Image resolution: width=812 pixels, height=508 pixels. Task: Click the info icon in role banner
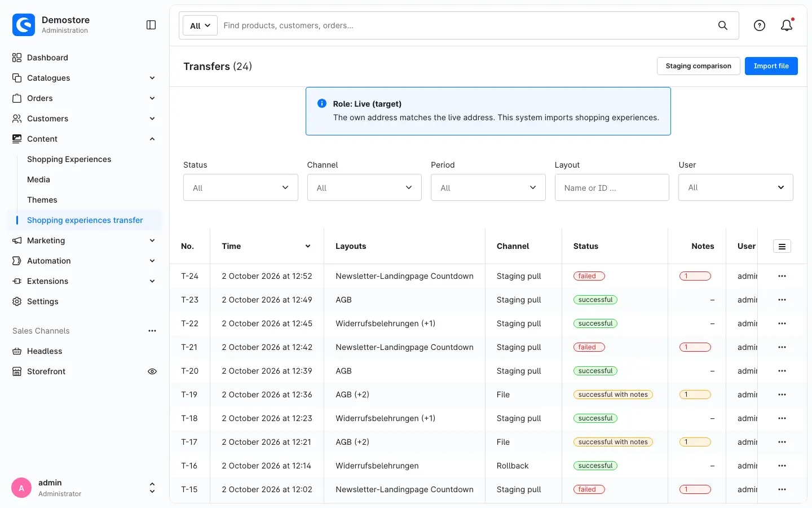point(322,103)
